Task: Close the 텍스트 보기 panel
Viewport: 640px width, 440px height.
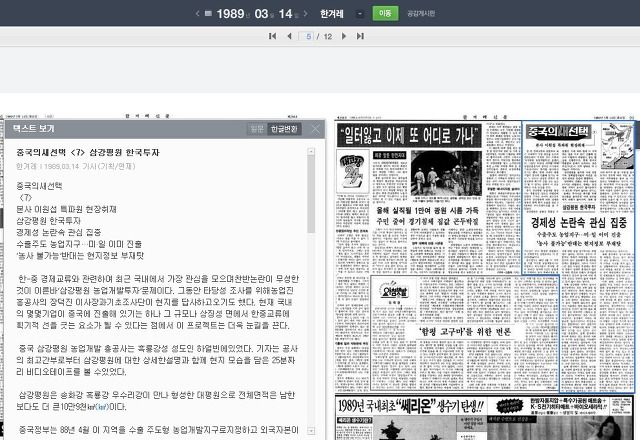Action: pos(316,129)
